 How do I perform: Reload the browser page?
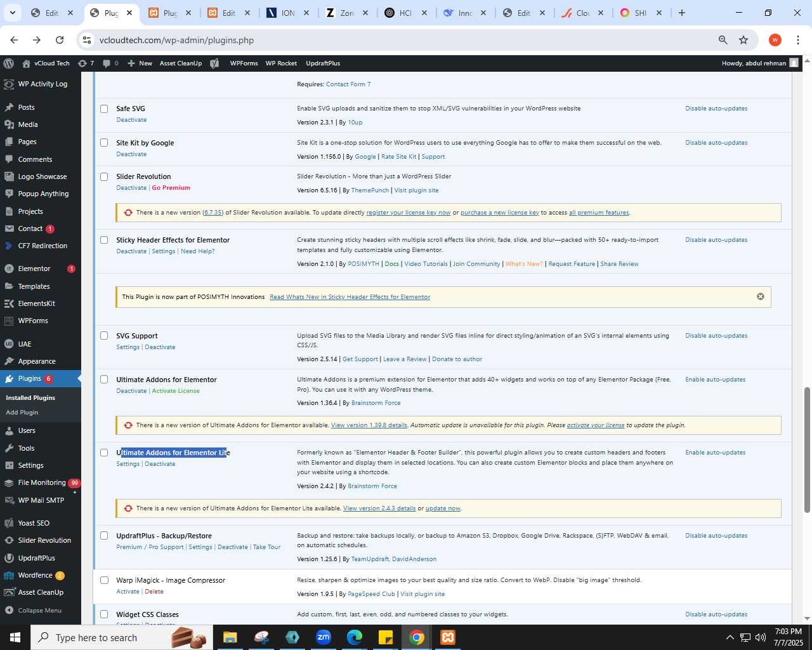[60, 40]
